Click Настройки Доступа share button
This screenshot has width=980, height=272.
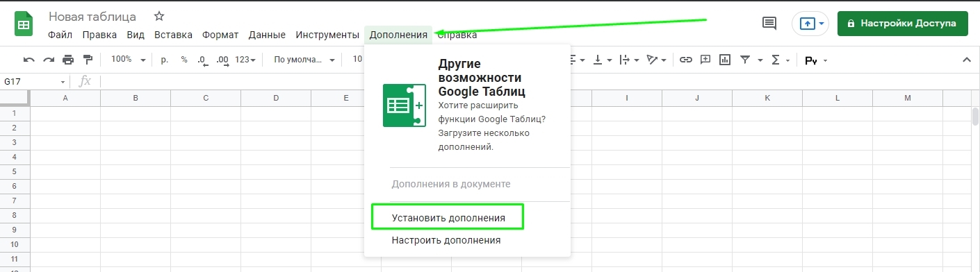pyautogui.click(x=902, y=23)
